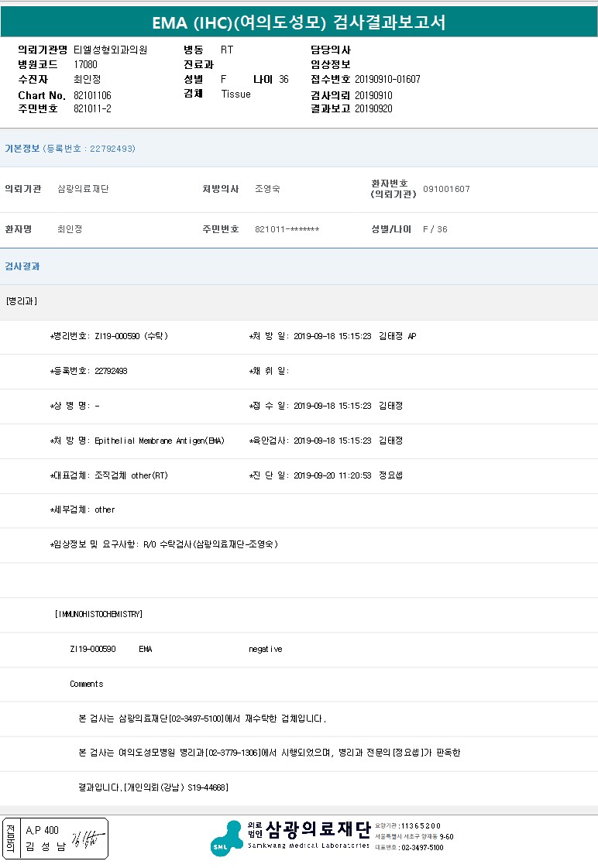Click the 처방명 Epithelial Membrane Antigen(EMA) text
The width and height of the screenshot is (598, 868).
click(x=159, y=441)
